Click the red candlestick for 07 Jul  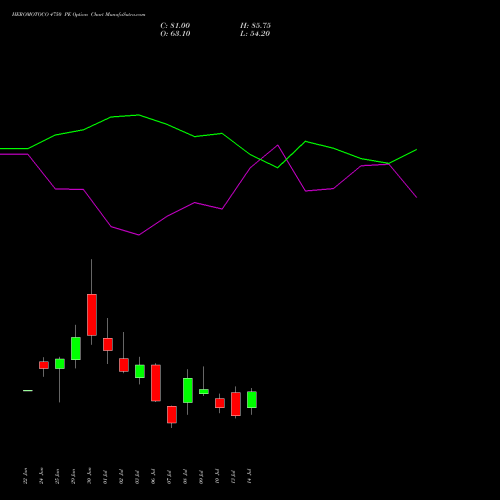172,414
